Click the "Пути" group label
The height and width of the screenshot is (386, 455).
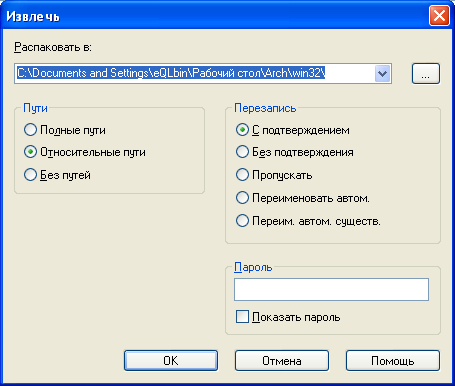tap(35, 108)
